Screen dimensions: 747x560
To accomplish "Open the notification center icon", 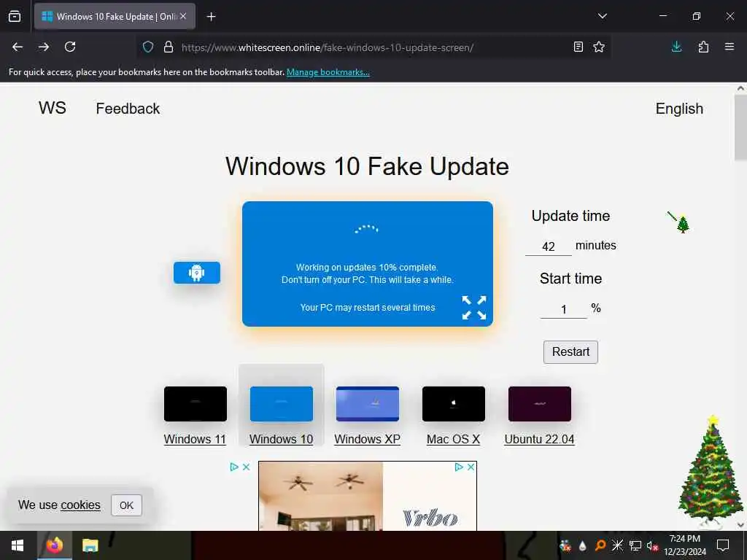I will (723, 545).
